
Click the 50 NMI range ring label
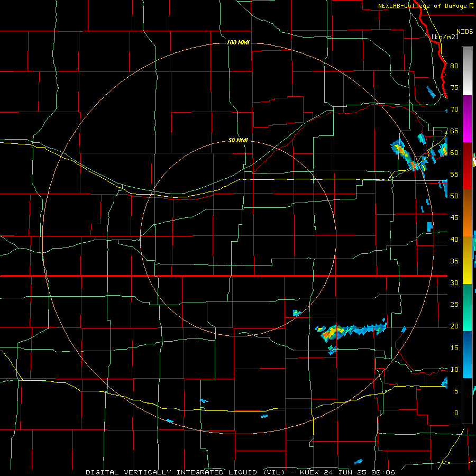(238, 140)
